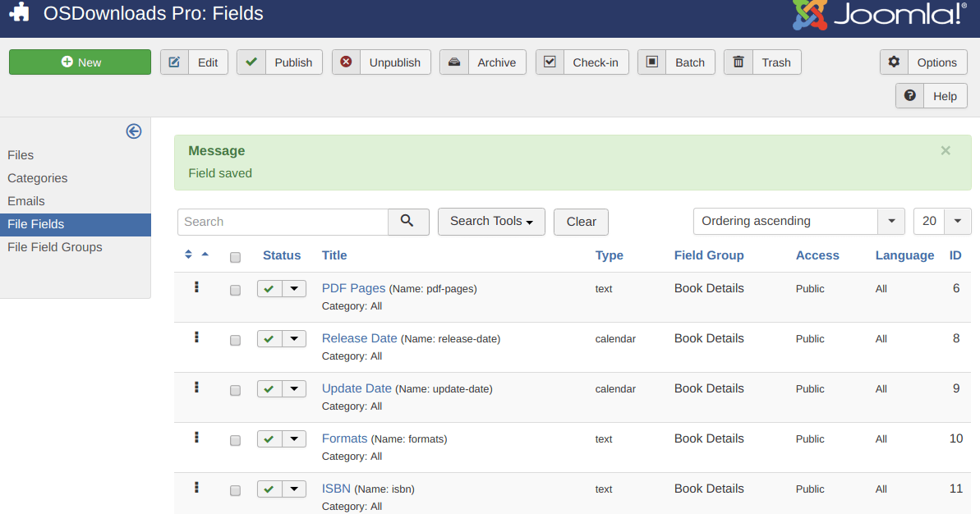Image resolution: width=980 pixels, height=514 pixels.
Task: Toggle published status of Formats
Action: tap(269, 438)
